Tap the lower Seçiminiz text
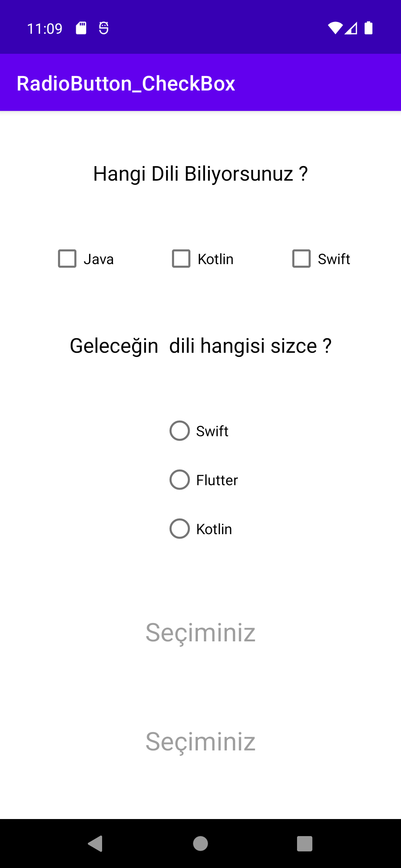 200,742
